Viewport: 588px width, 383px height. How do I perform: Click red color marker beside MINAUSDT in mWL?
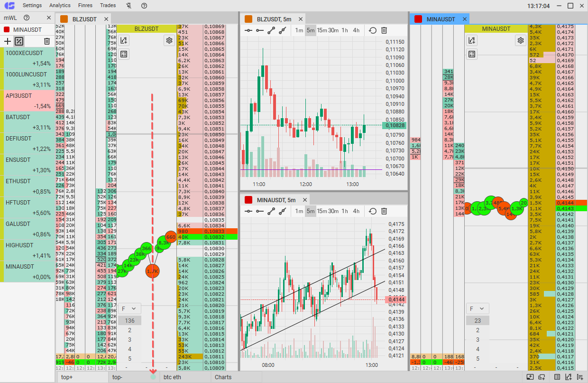click(x=7, y=29)
